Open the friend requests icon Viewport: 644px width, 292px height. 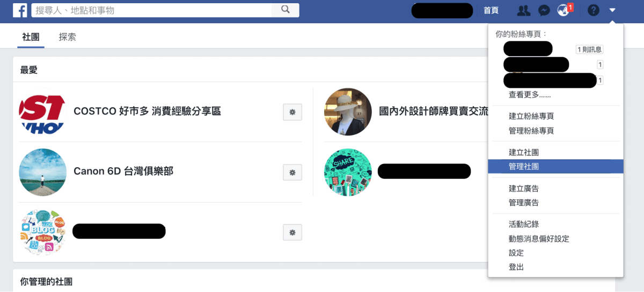click(x=523, y=10)
